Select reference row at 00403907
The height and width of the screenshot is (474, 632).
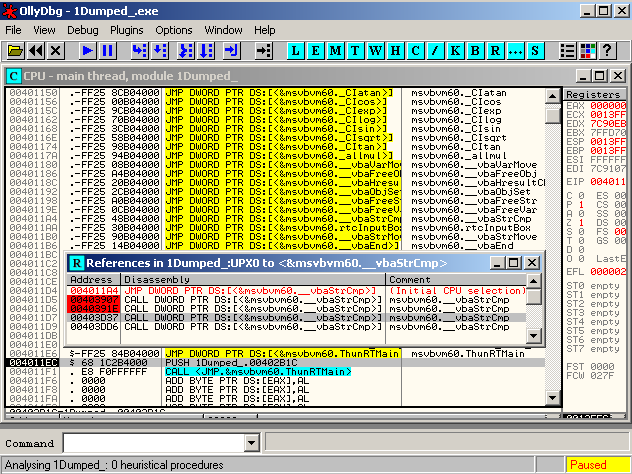(297, 299)
